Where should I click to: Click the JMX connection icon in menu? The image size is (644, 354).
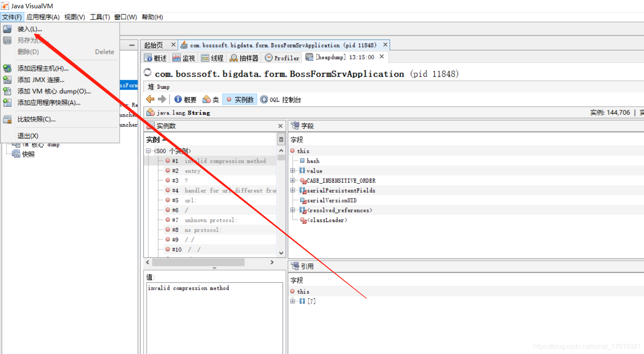[7, 80]
